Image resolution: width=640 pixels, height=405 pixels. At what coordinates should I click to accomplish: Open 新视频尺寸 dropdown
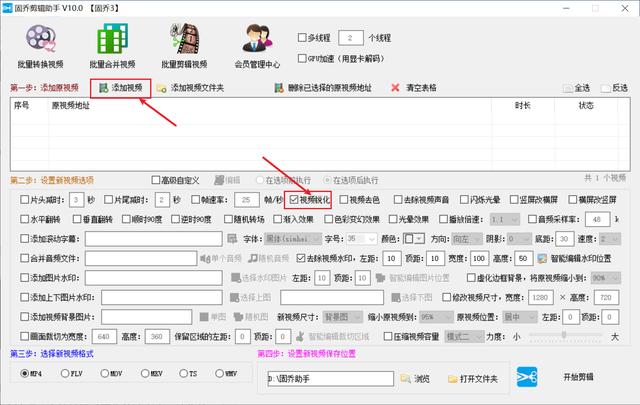click(342, 317)
